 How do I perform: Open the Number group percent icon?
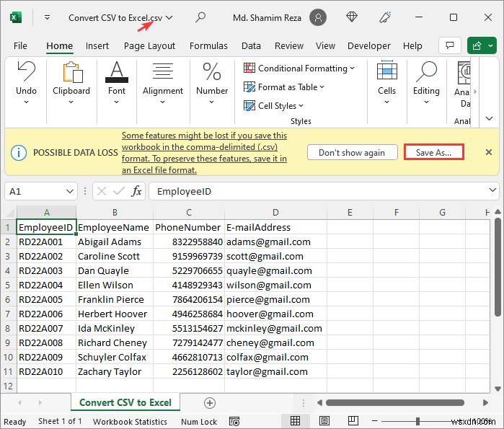point(212,71)
